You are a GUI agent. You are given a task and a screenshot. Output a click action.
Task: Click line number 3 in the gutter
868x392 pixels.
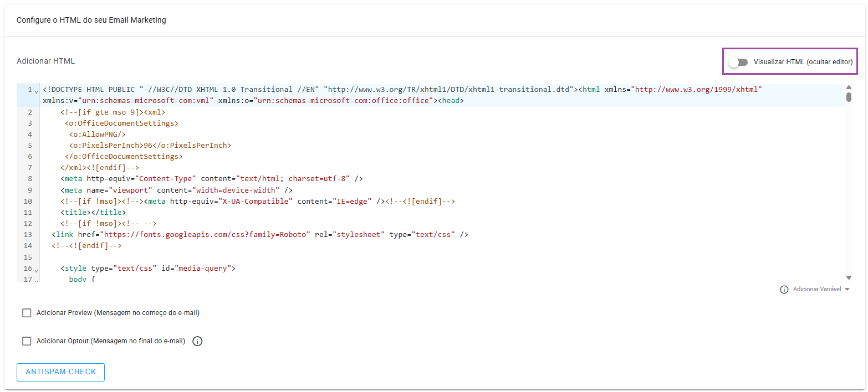pos(29,123)
